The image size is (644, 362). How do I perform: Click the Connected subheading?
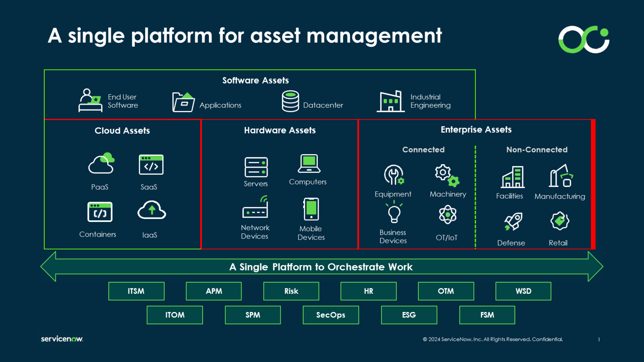tap(424, 150)
